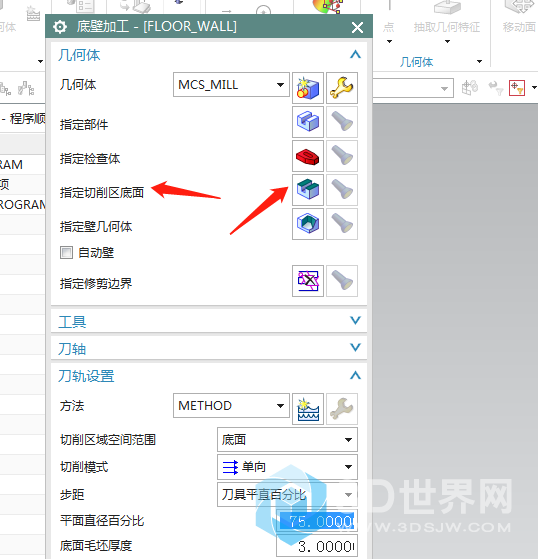Click the 平面直径百分比 value field
The image size is (538, 559).
click(317, 521)
